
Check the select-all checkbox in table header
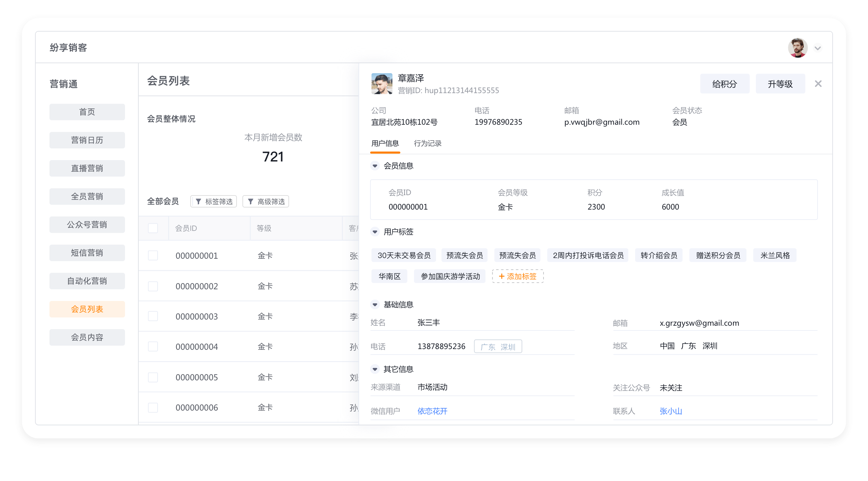pos(153,228)
